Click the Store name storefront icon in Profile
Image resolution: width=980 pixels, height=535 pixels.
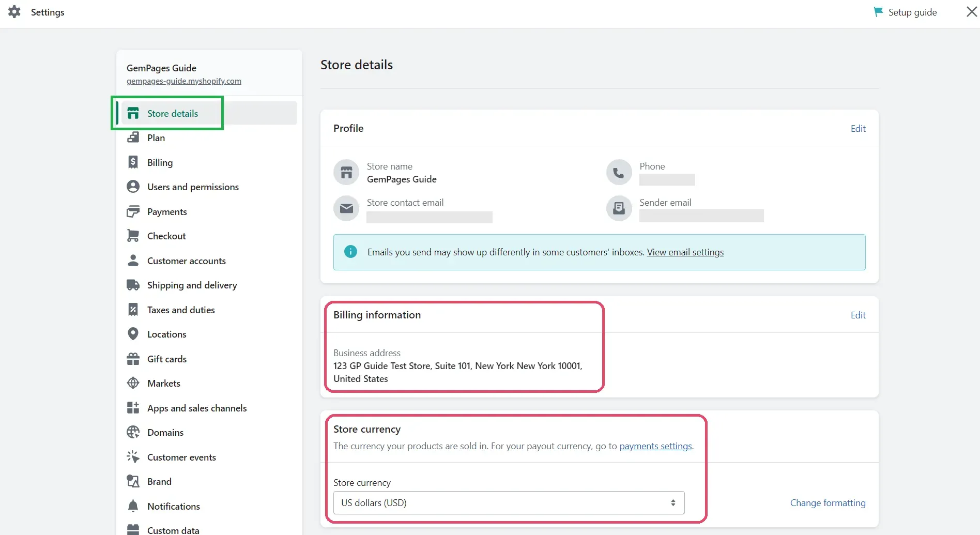tap(346, 172)
